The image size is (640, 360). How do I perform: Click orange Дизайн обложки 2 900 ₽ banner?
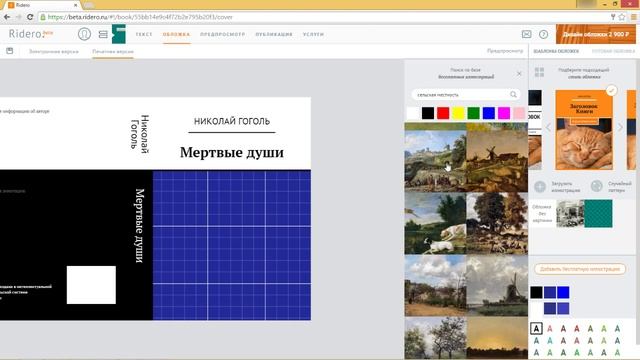coord(596,34)
